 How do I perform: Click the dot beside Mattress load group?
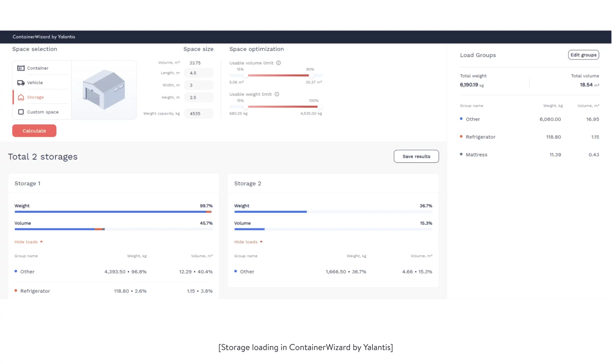(x=461, y=154)
